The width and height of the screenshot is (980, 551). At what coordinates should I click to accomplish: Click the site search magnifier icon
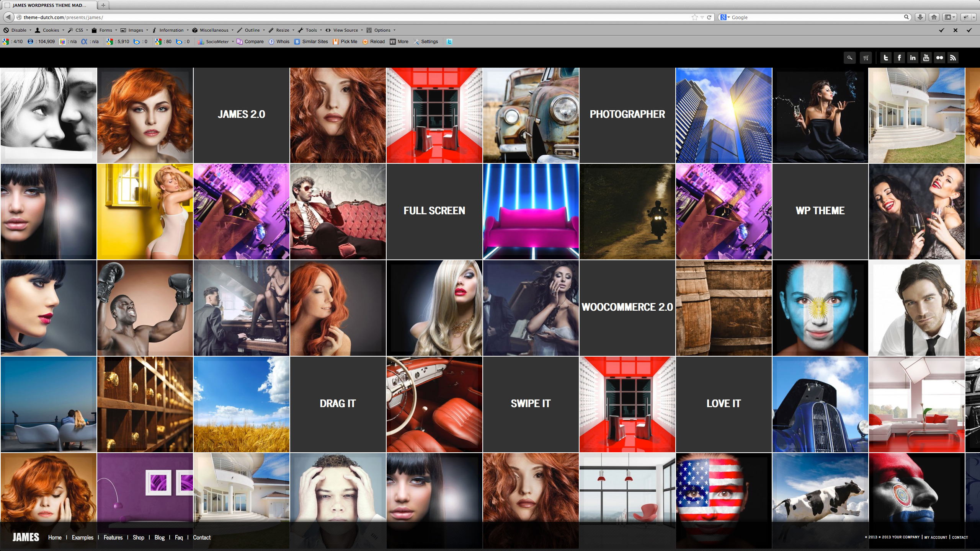[x=849, y=58]
